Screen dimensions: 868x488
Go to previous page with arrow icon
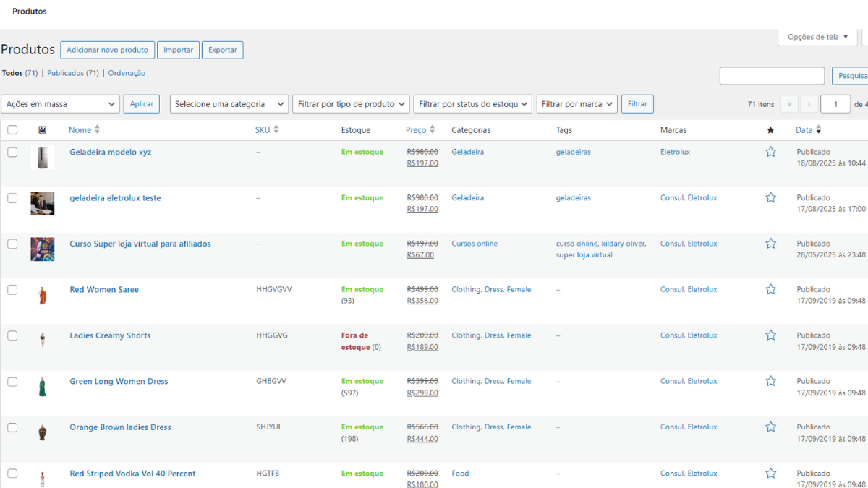click(809, 103)
